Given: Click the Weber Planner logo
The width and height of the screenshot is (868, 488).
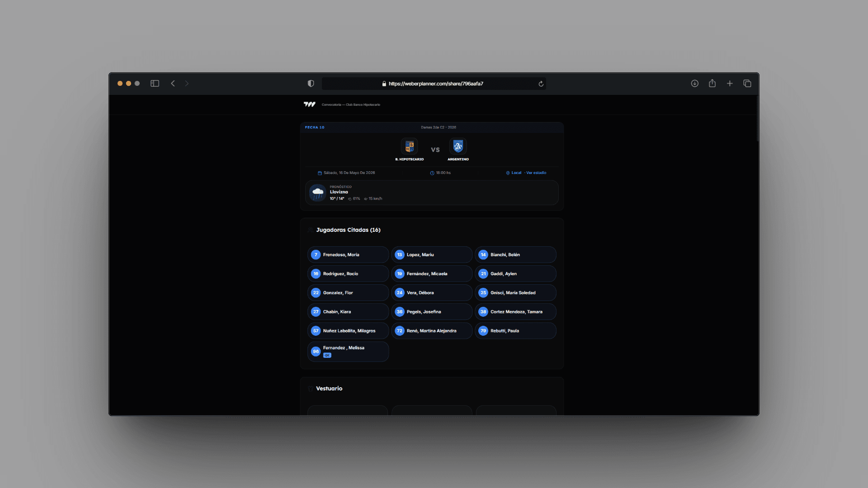Looking at the screenshot, I should [310, 104].
